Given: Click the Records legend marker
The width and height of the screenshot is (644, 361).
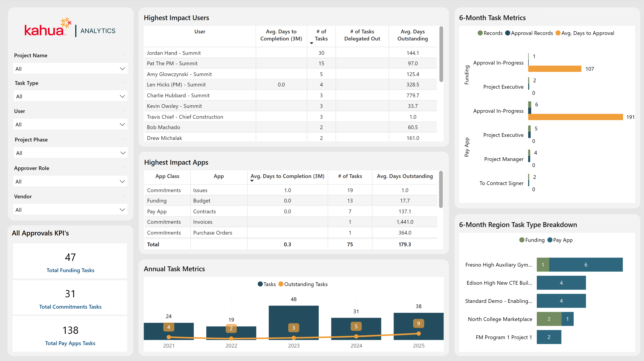Looking at the screenshot, I should point(480,33).
